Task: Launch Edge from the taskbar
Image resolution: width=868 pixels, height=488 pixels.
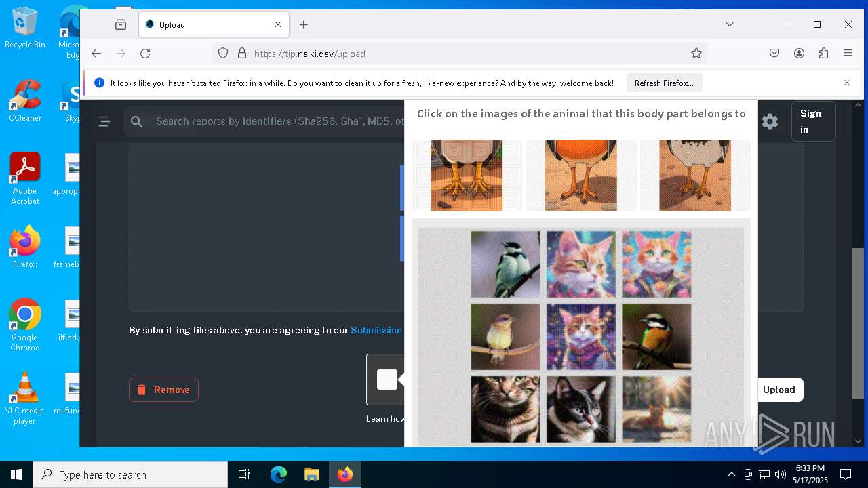Action: [x=279, y=474]
